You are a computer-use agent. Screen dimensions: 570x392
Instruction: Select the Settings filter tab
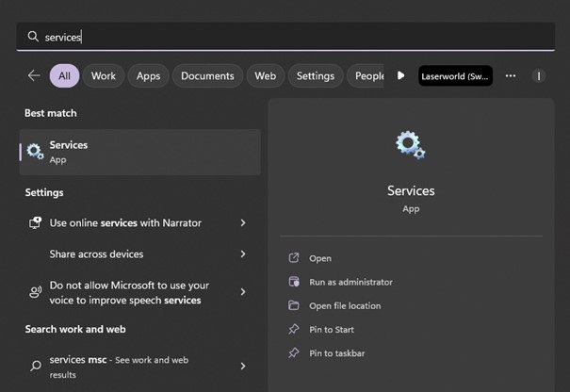click(315, 75)
